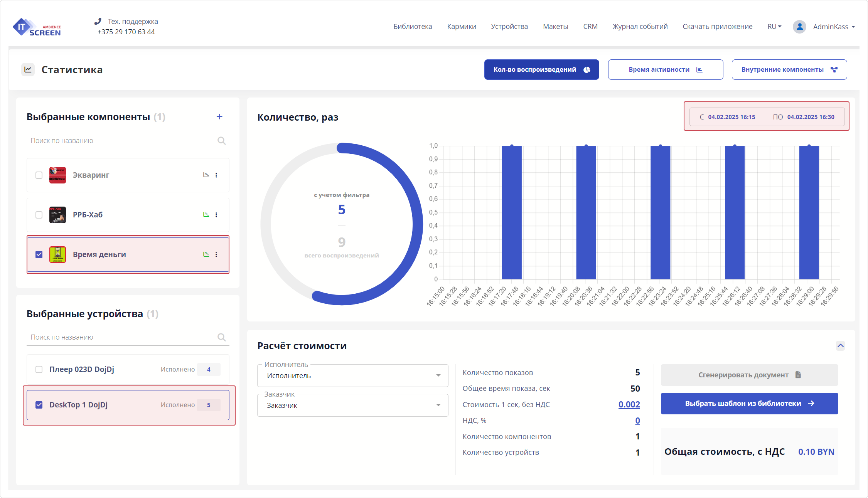This screenshot has height=498, width=868.
Task: Click the search icon in the components list
Action: pos(221,141)
